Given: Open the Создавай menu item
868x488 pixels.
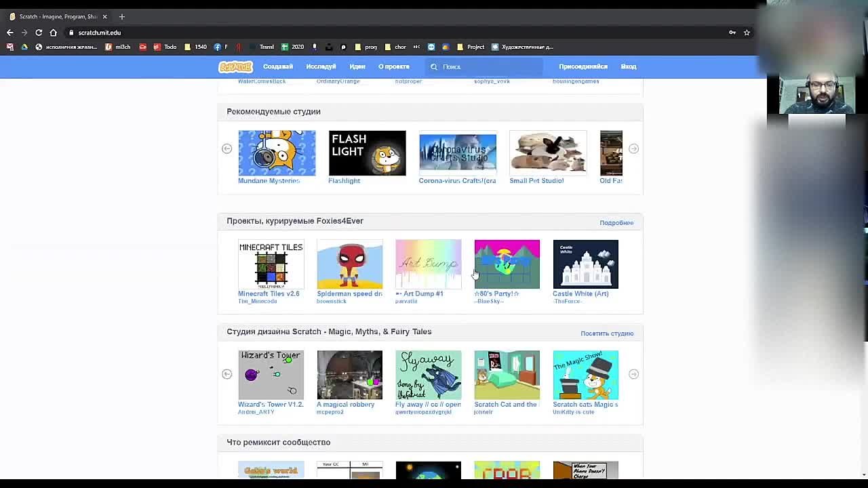Looking at the screenshot, I should (278, 66).
